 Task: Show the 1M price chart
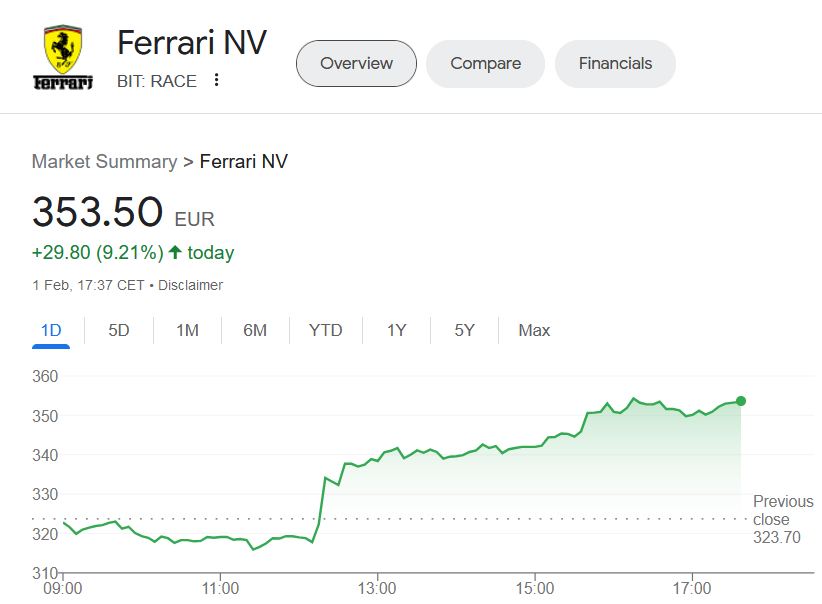coord(187,330)
